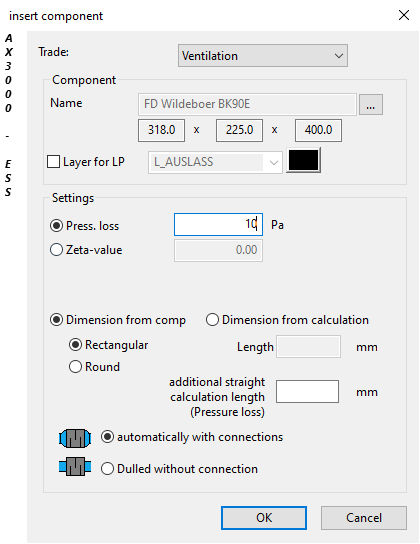Open the Trade dropdown showing Ventilation
The width and height of the screenshot is (420, 544).
(263, 56)
